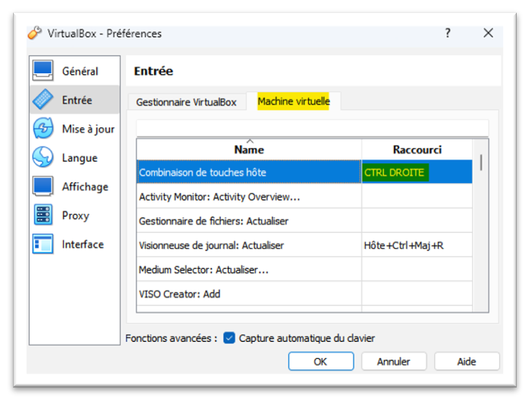The height and width of the screenshot is (403, 532).
Task: Click the Hôte+Ctrl+Maj+R shortcut cell
Action: click(417, 245)
